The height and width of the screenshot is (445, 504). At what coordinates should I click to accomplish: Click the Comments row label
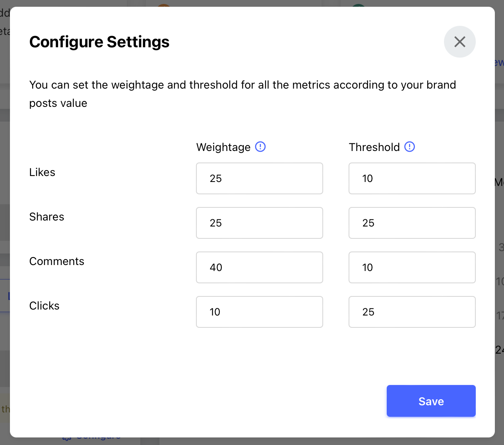(57, 261)
